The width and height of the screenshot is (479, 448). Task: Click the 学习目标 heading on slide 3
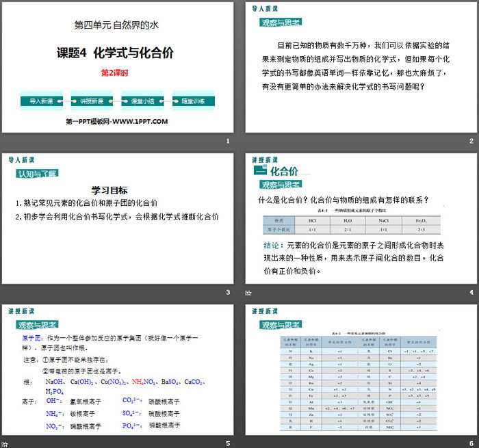coord(109,190)
